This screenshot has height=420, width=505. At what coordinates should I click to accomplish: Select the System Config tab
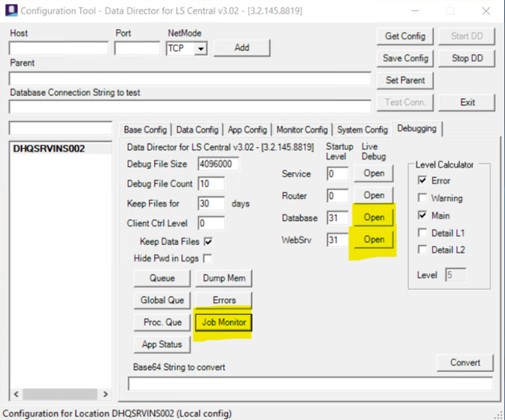362,129
